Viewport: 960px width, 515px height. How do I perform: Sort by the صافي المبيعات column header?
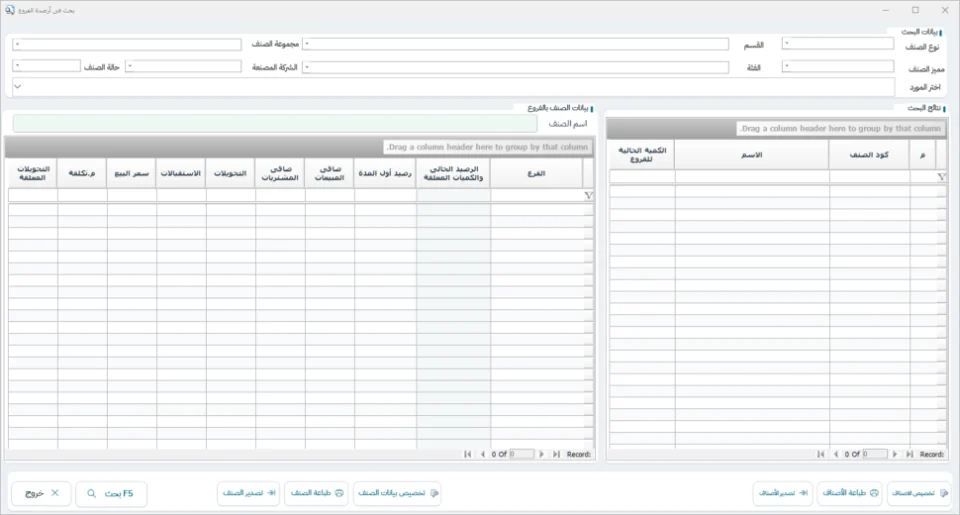(x=329, y=173)
